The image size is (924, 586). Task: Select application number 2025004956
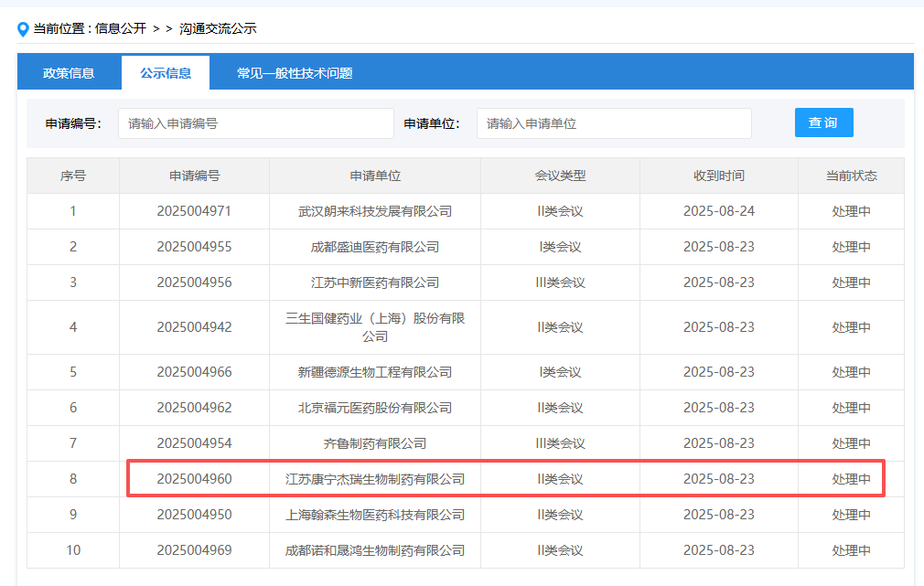point(195,282)
